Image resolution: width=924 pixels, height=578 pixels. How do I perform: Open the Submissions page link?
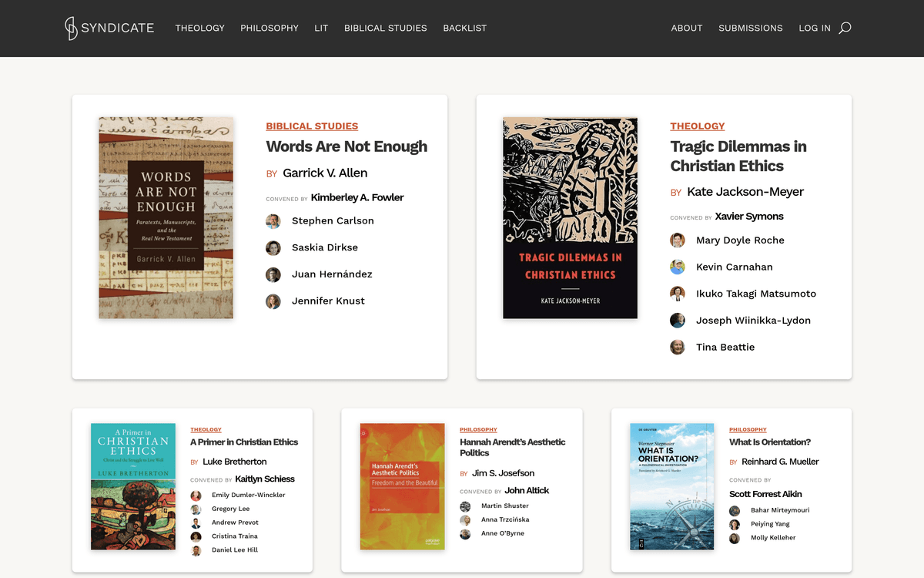[x=750, y=28]
